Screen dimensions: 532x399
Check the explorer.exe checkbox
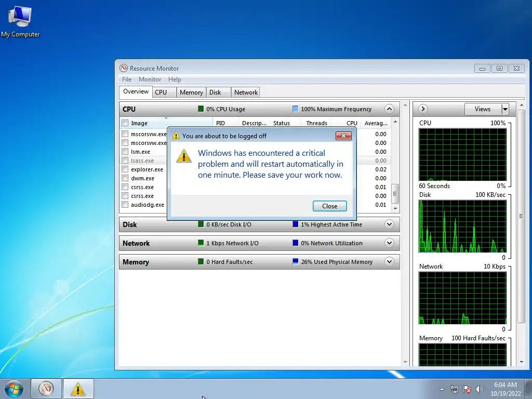[125, 169]
